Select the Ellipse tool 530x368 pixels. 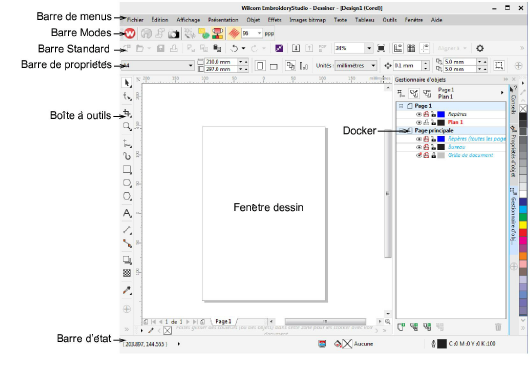(127, 183)
